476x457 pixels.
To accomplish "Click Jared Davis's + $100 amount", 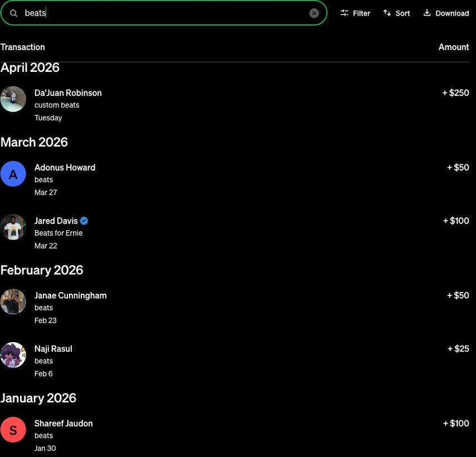I will (x=456, y=221).
